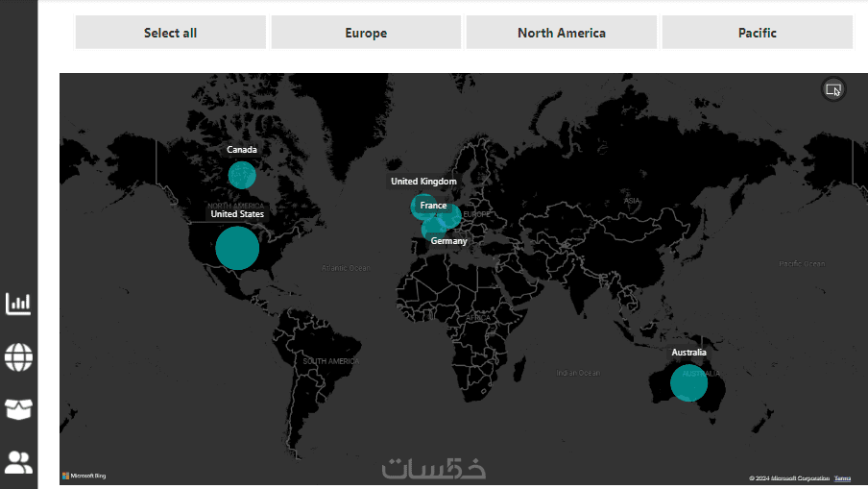Image resolution: width=868 pixels, height=489 pixels.
Task: Filter by Europe slicer button
Action: pyautogui.click(x=366, y=33)
